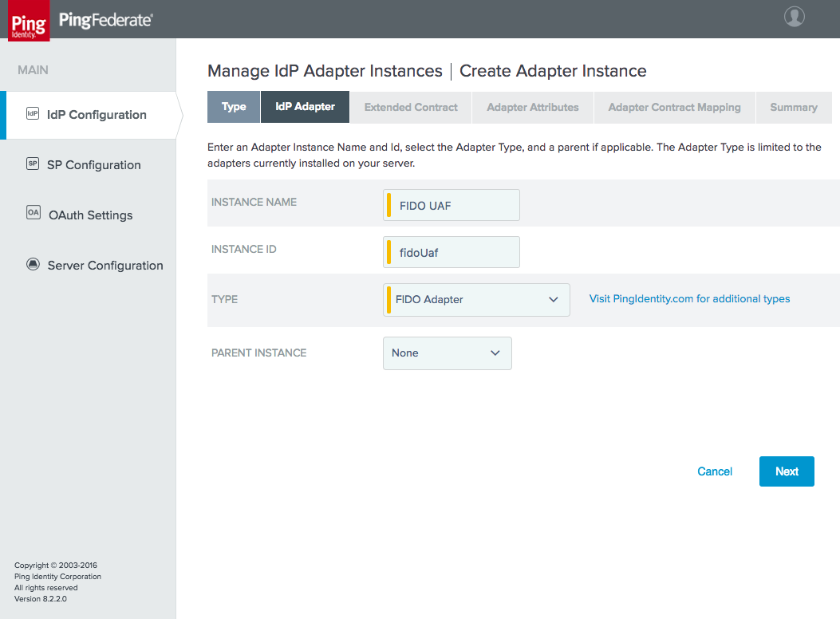Focus the Instance Name field
Image resolution: width=840 pixels, height=619 pixels.
tap(451, 205)
